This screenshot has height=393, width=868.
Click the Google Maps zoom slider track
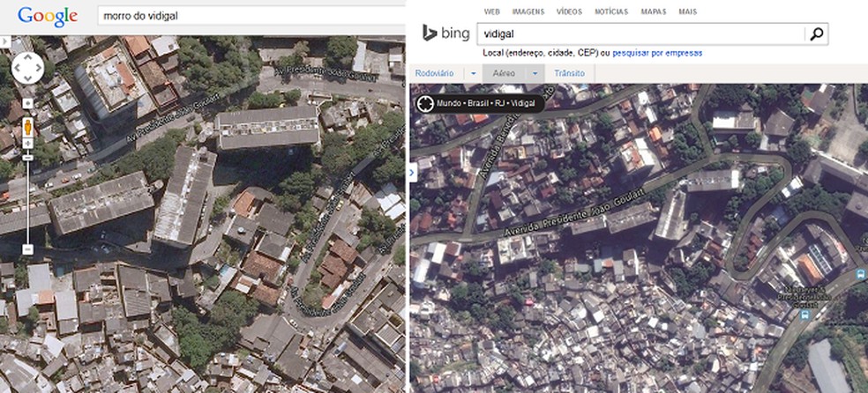(27, 203)
